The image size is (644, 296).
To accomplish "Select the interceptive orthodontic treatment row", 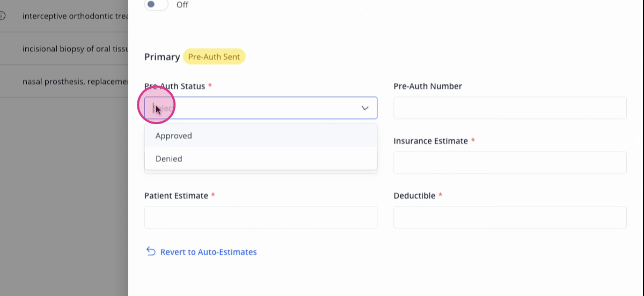I will [x=64, y=16].
